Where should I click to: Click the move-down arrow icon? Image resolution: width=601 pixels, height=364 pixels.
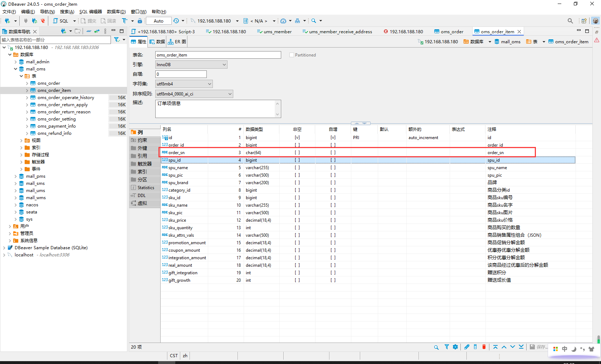click(x=513, y=347)
